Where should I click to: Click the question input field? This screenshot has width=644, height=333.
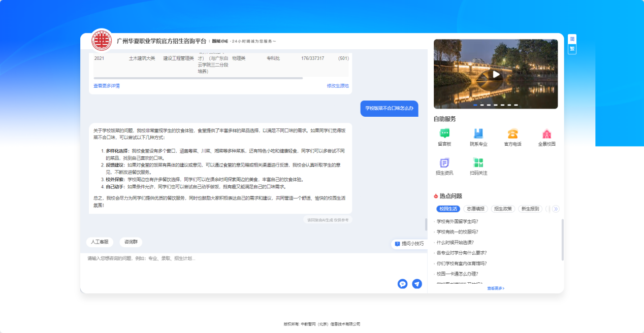(x=229, y=259)
